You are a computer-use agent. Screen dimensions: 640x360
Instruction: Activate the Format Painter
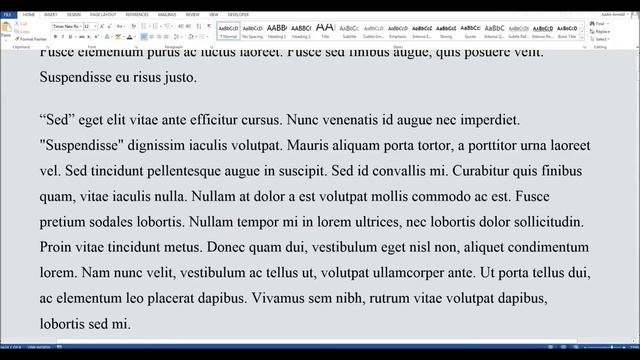[x=31, y=39]
